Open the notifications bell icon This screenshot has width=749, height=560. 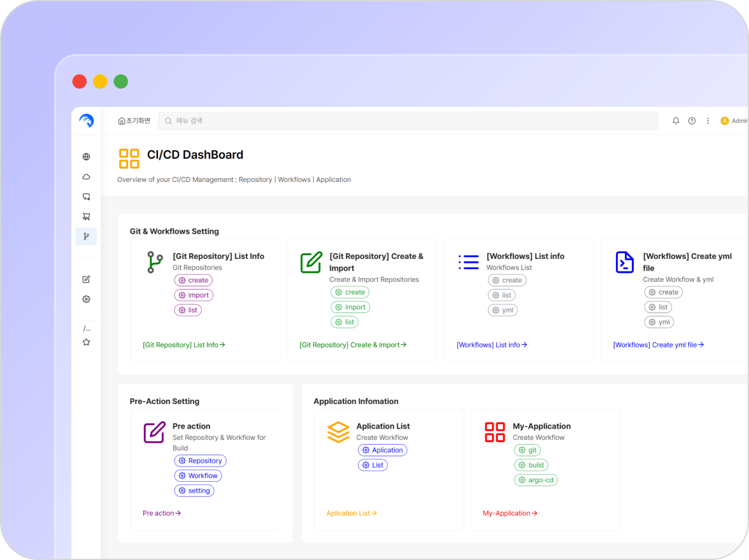(676, 121)
